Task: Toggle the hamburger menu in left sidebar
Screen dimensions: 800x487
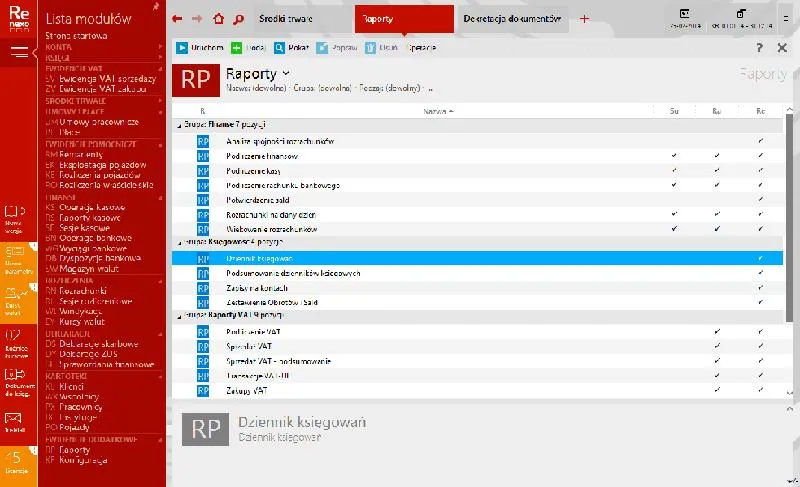Action: click(19, 52)
